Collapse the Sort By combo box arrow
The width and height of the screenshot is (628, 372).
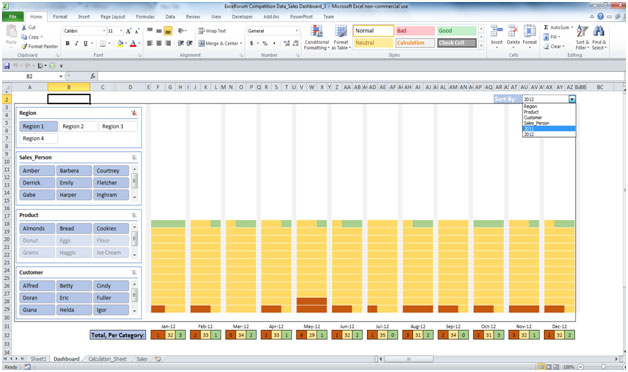(572, 99)
